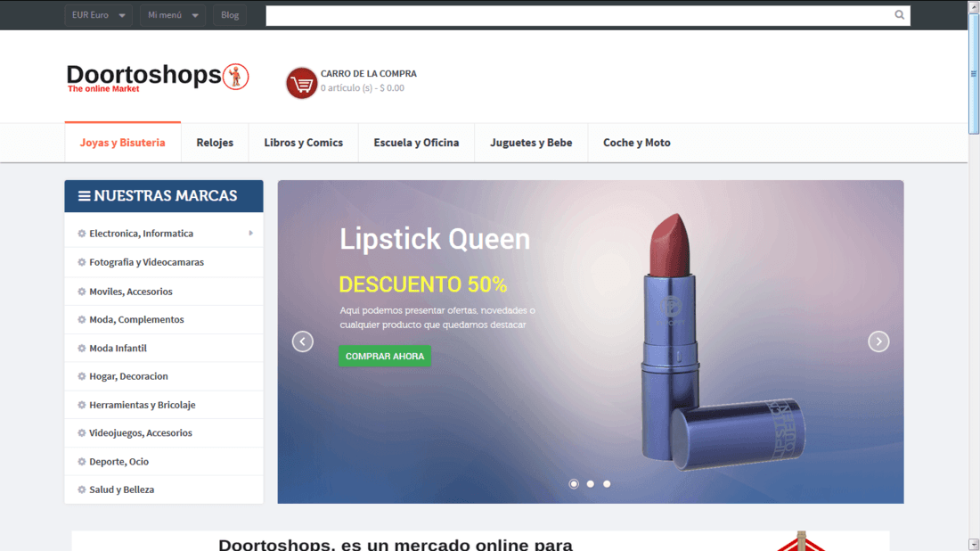
Task: Open Fotografia y Videocamaras category
Action: [146, 262]
